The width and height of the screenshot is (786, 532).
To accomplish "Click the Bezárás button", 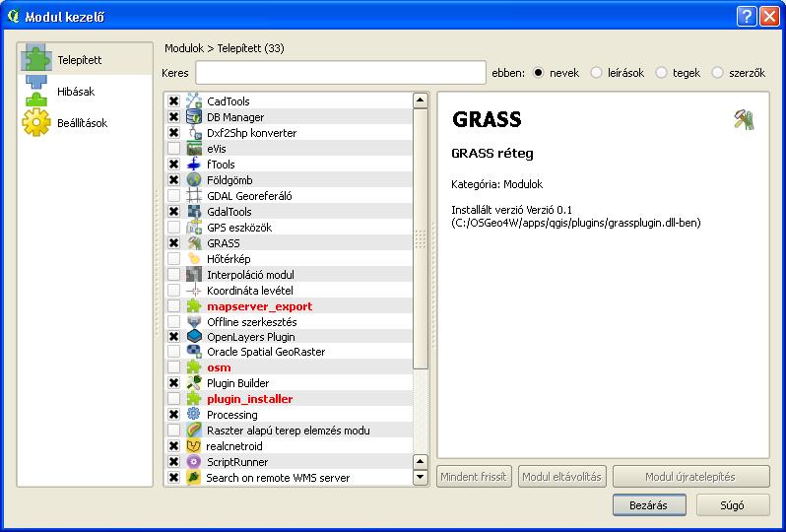I will pyautogui.click(x=649, y=505).
